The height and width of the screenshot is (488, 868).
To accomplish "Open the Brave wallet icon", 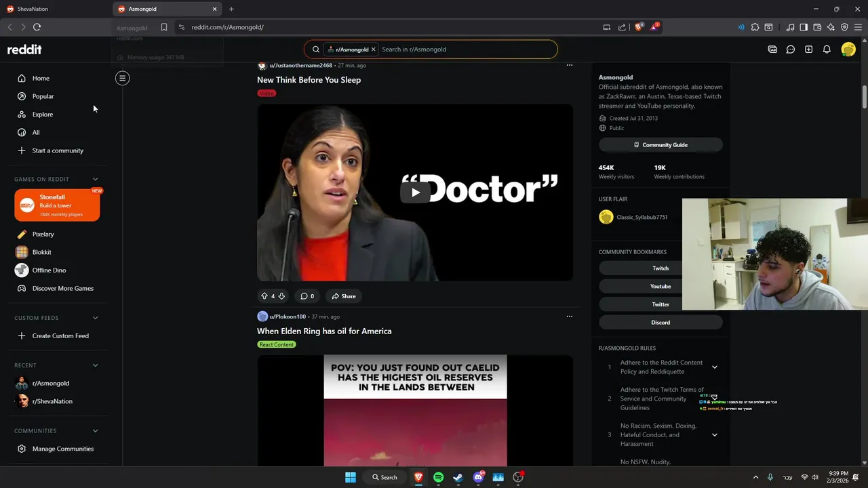I will point(817,27).
